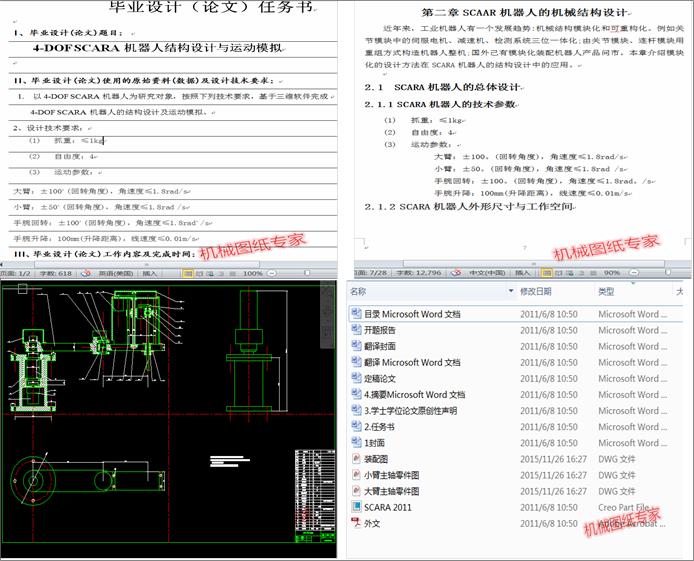
Task: Click DWG file icon next to 装配图
Action: click(356, 458)
